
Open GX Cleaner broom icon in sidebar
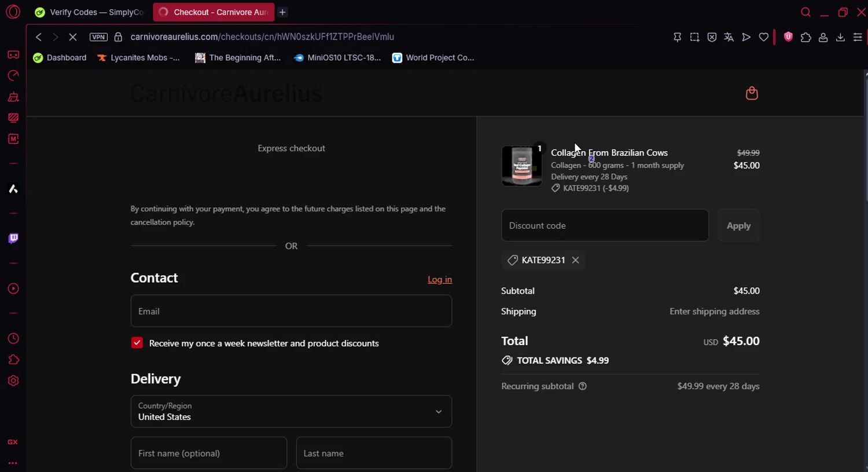pyautogui.click(x=13, y=97)
